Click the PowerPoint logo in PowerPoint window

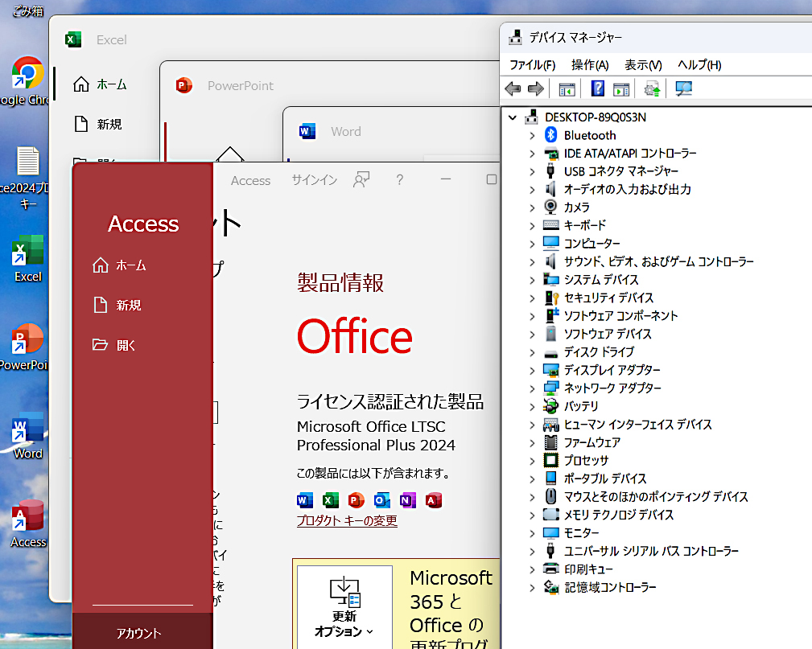point(183,85)
